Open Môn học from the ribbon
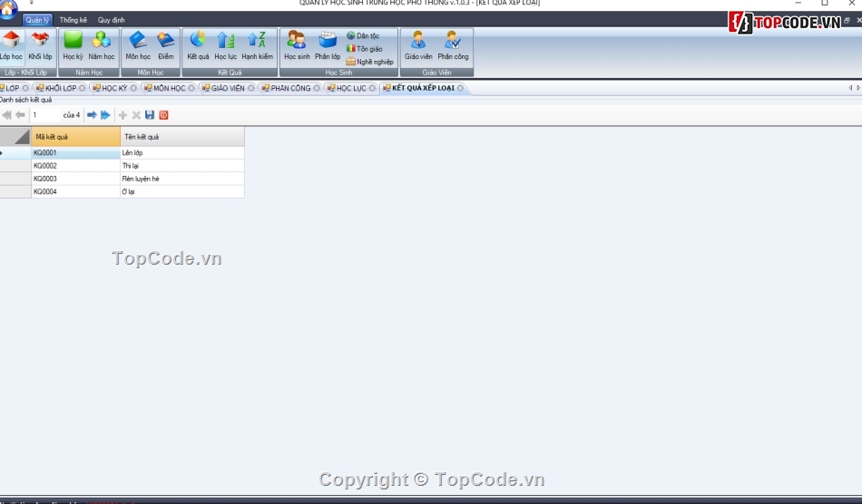Image resolution: width=862 pixels, height=504 pixels. pyautogui.click(x=138, y=44)
